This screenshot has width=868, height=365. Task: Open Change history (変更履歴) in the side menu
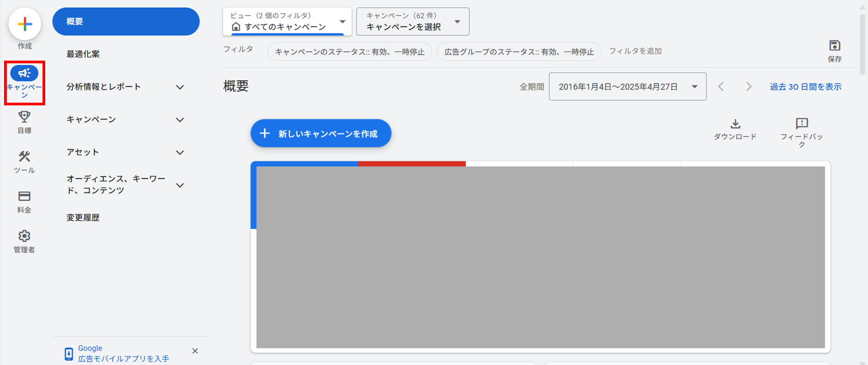pyautogui.click(x=83, y=218)
